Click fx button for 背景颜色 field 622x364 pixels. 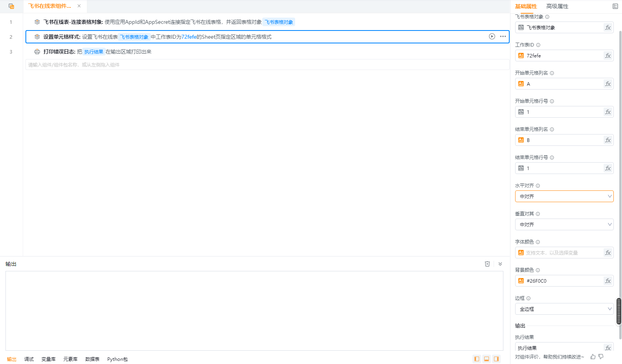click(608, 281)
